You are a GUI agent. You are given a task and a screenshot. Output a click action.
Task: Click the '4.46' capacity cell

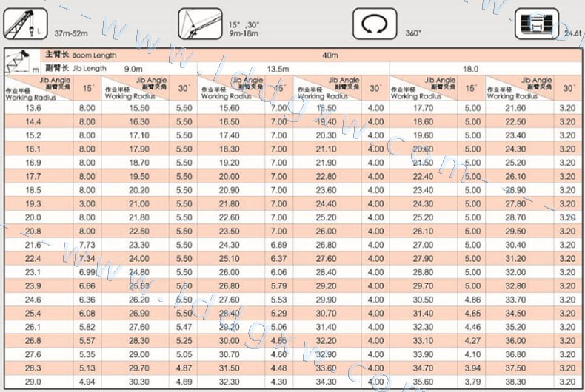(x=472, y=327)
